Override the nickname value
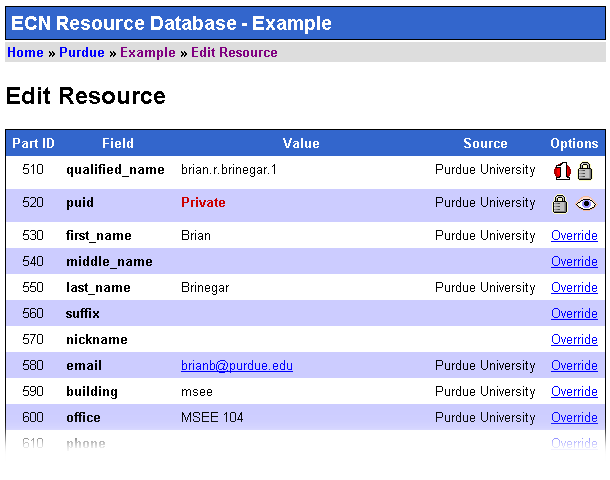 pos(574,340)
